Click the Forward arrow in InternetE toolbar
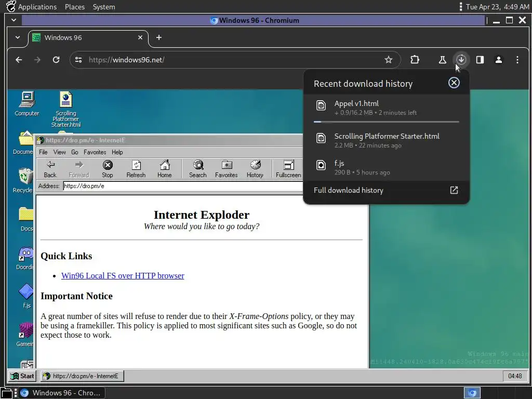The height and width of the screenshot is (399, 532). click(x=79, y=169)
